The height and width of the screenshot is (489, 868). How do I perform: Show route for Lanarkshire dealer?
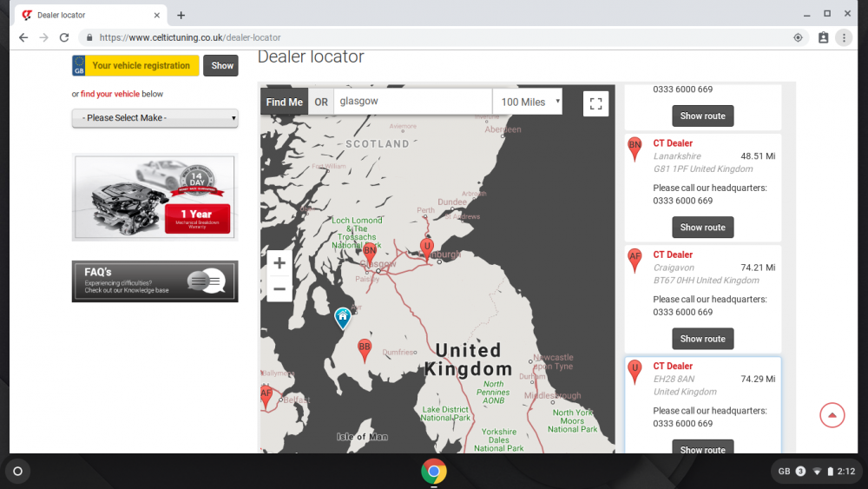coord(702,227)
